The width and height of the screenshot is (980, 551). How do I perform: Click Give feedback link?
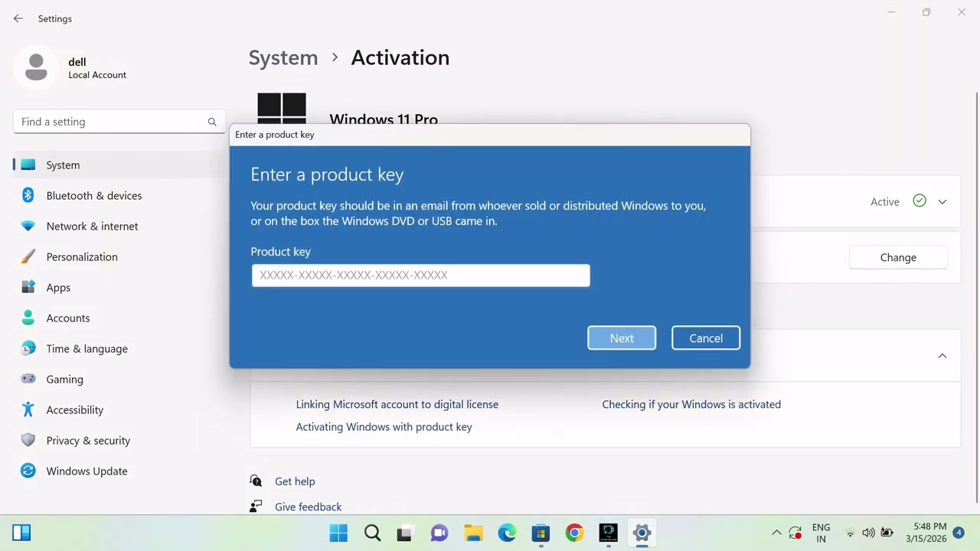[308, 507]
